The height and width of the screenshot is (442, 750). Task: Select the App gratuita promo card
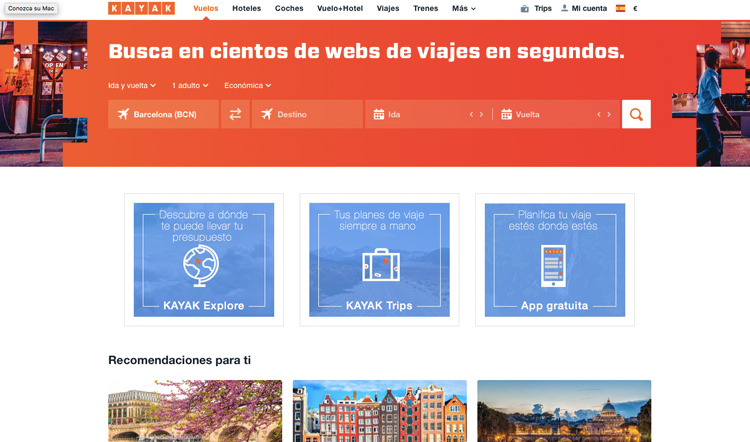555,260
